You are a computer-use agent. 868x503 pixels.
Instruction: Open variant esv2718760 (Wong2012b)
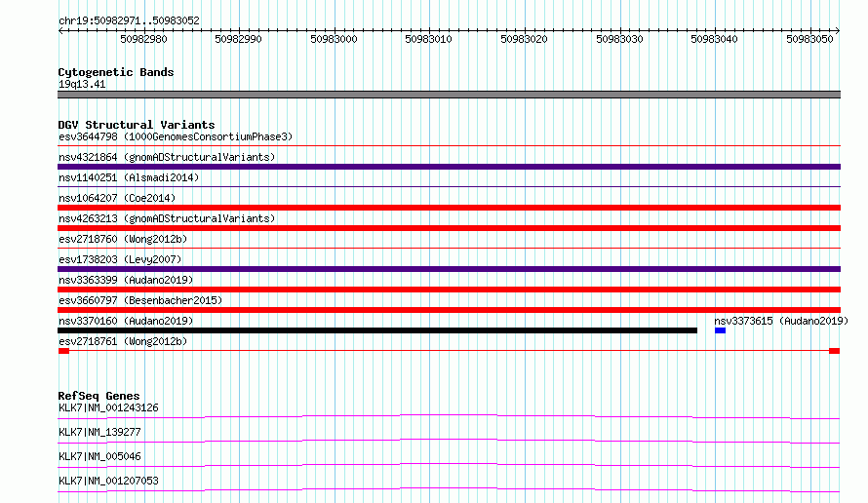coord(123,239)
